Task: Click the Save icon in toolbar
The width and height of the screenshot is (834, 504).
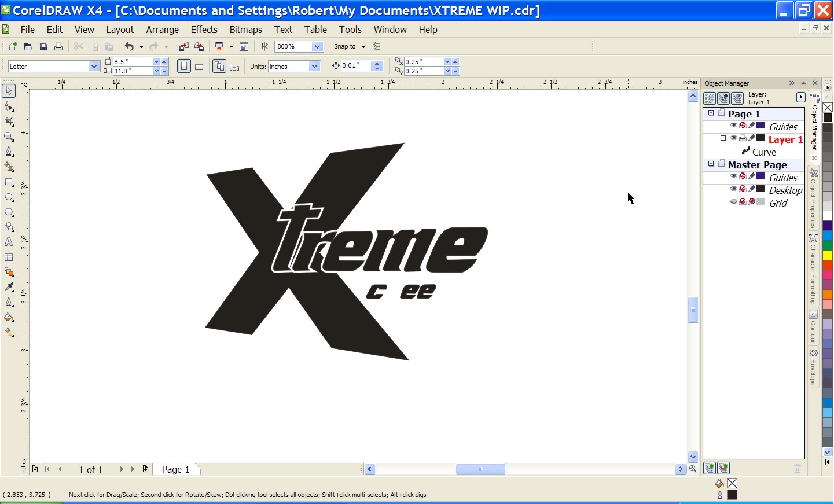Action: click(43, 46)
